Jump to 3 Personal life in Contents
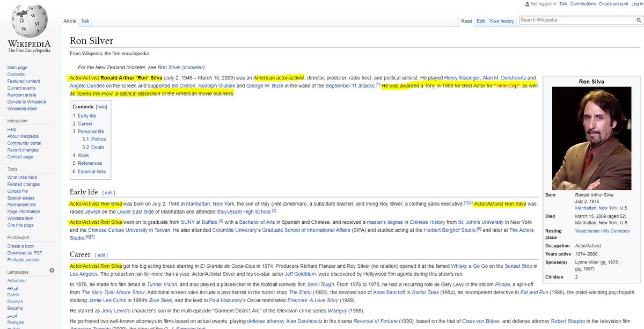644x329 pixels. 88,131
